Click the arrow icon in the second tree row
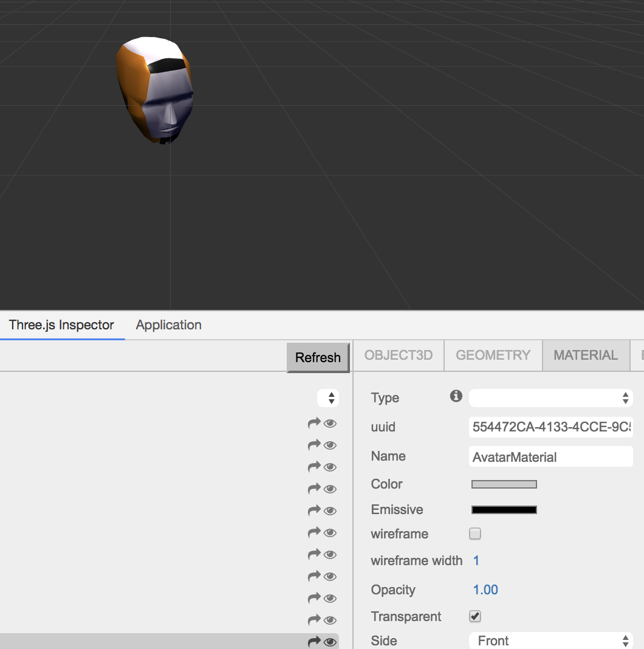The width and height of the screenshot is (644, 649). pyautogui.click(x=314, y=445)
